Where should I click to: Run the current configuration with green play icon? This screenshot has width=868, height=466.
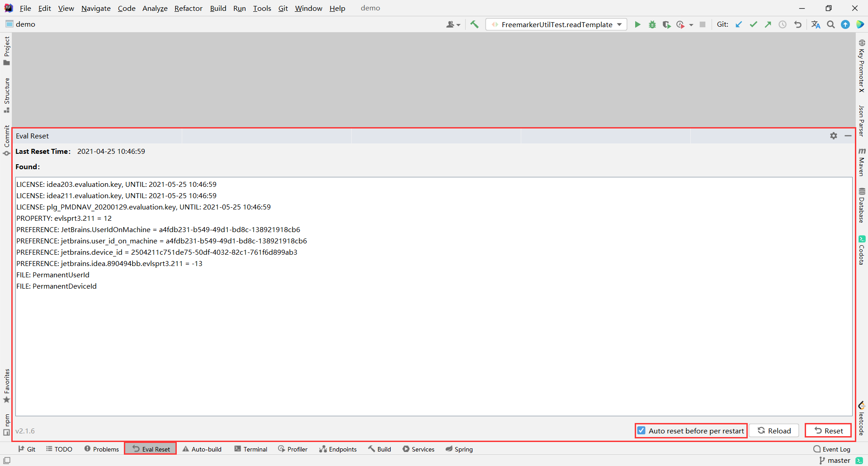(x=637, y=24)
